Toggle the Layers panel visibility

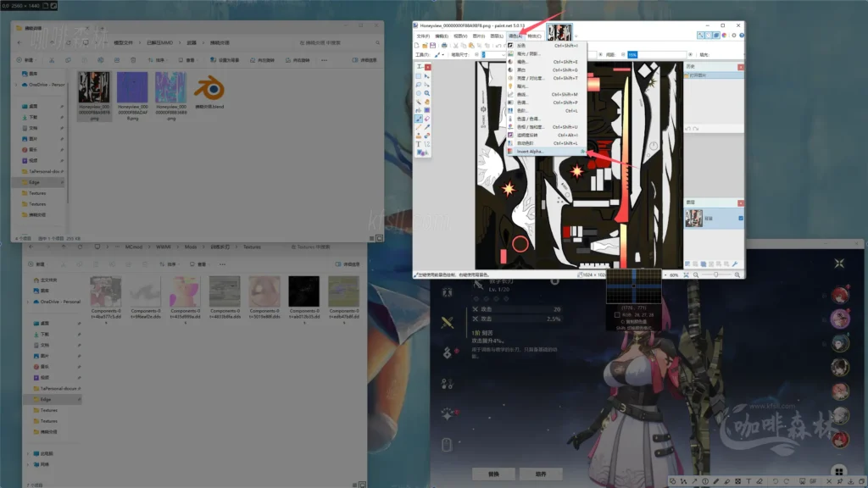point(716,36)
